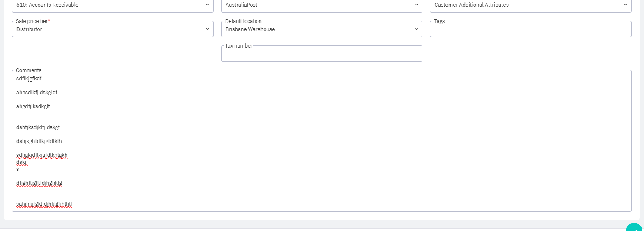The height and width of the screenshot is (231, 644).
Task: Open the Customer Additional Attributes dropdown
Action: tap(530, 5)
